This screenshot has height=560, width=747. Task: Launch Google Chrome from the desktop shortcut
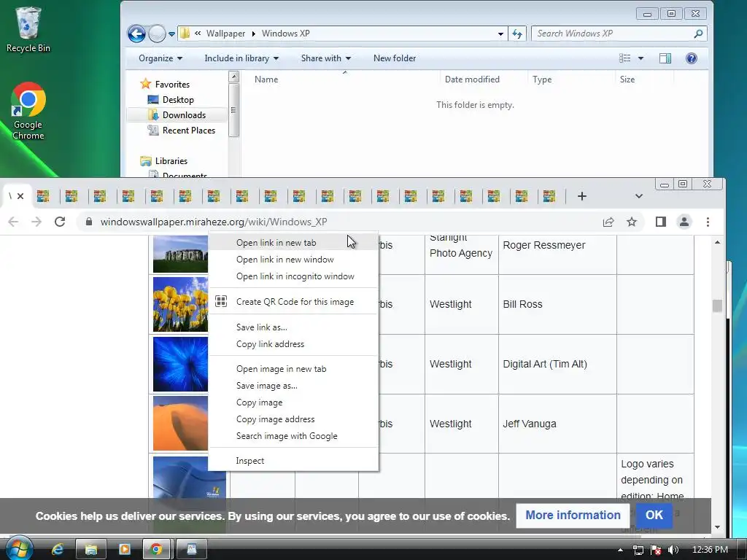pyautogui.click(x=28, y=111)
